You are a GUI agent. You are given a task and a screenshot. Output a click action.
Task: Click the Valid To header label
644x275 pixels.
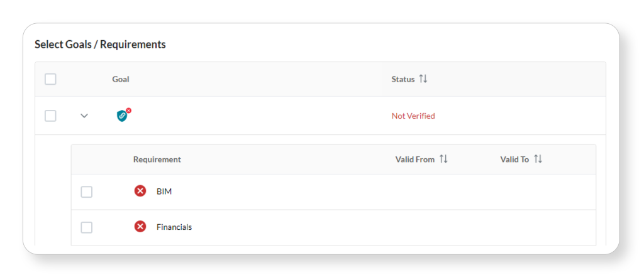(x=514, y=159)
